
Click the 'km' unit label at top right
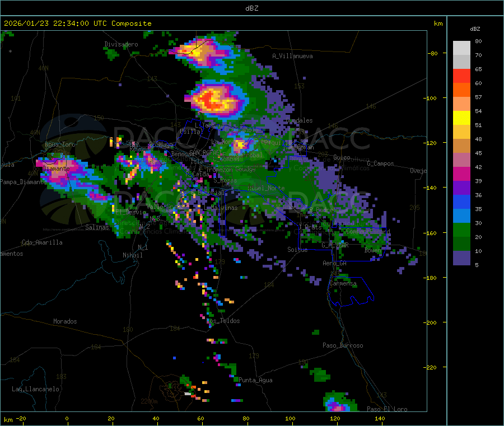(438, 24)
